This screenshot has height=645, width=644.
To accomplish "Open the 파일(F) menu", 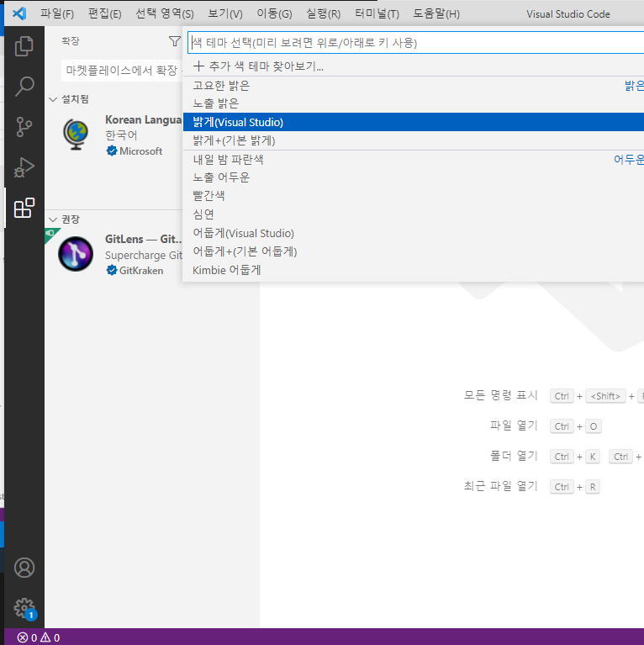I will (57, 14).
